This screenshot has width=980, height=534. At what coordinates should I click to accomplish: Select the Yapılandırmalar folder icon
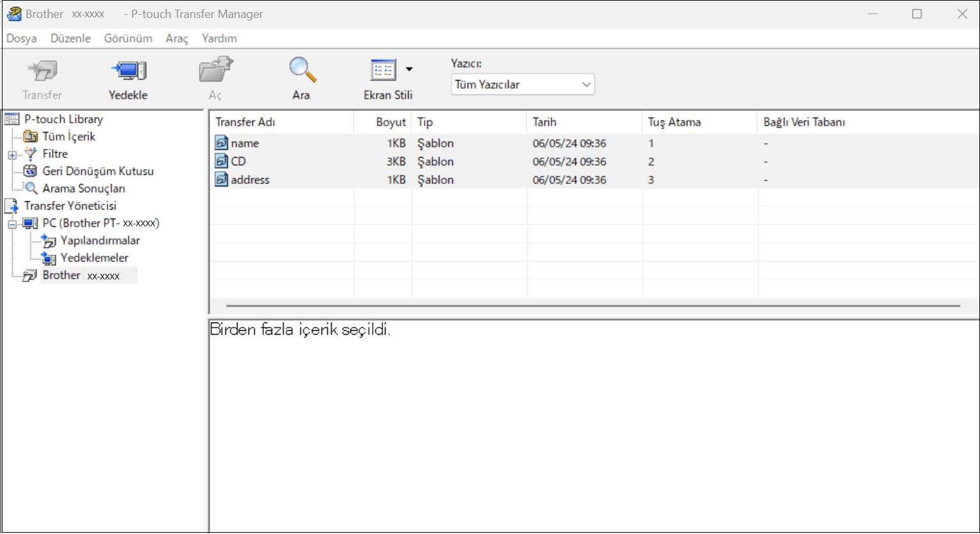pyautogui.click(x=49, y=241)
